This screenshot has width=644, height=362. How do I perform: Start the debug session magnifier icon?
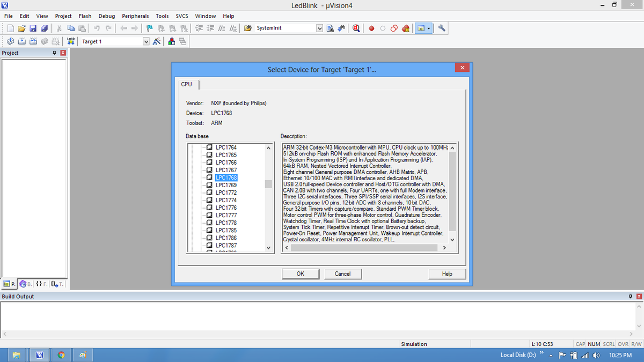[x=357, y=28]
